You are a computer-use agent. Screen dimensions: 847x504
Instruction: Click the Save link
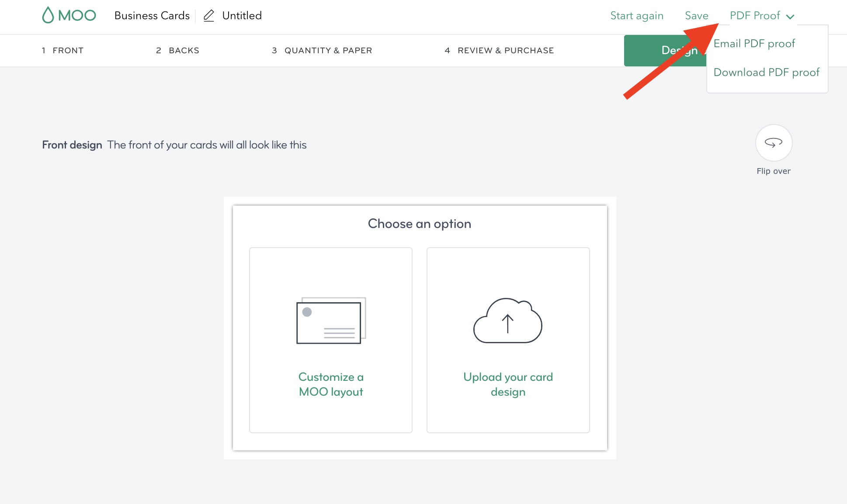696,16
